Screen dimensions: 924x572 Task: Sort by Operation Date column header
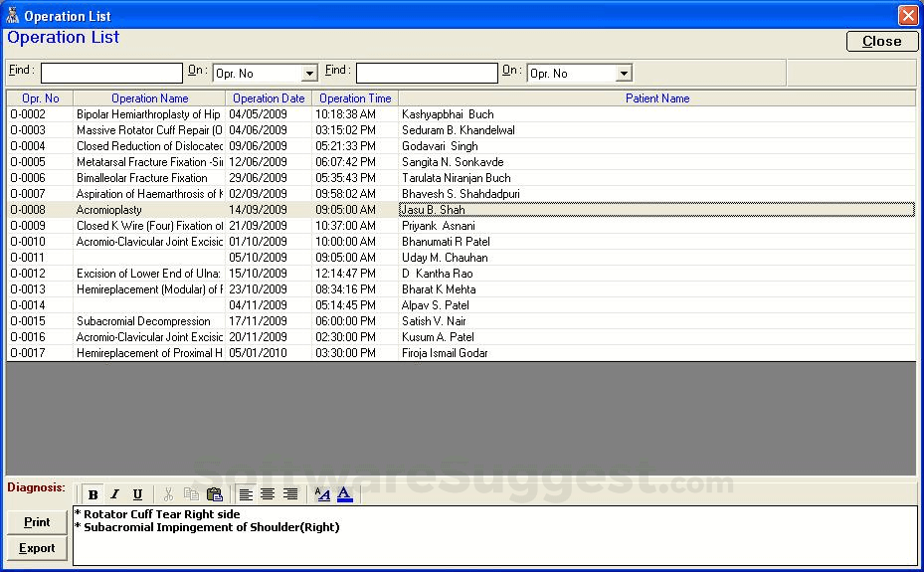269,98
